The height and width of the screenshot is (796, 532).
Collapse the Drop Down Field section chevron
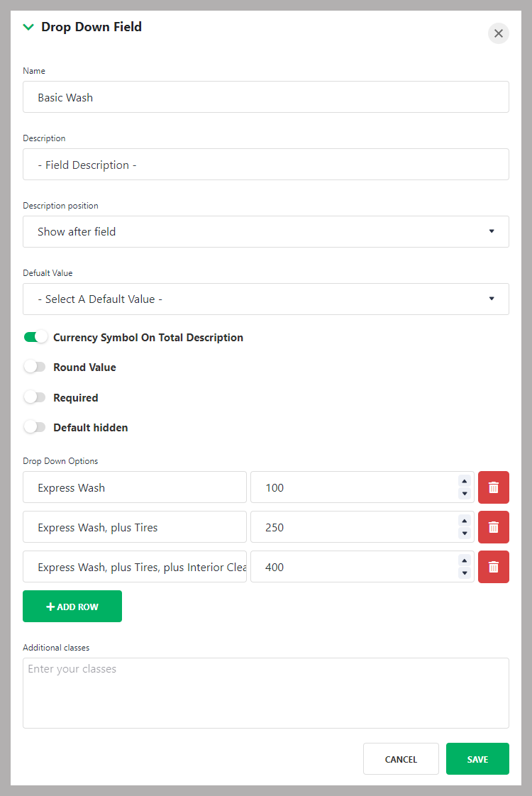click(28, 27)
